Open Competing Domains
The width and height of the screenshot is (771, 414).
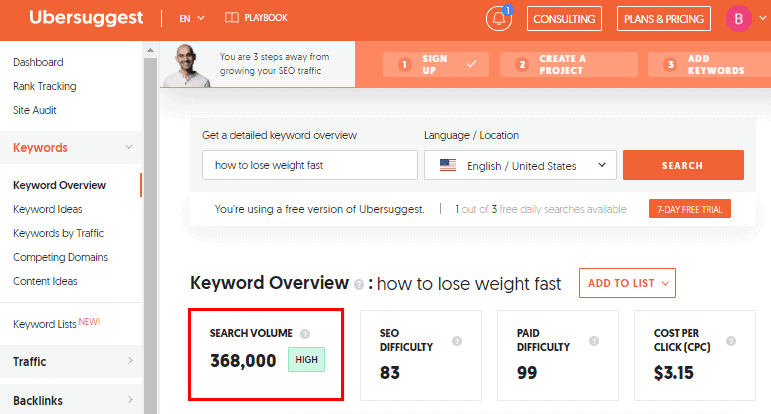pyautogui.click(x=60, y=257)
